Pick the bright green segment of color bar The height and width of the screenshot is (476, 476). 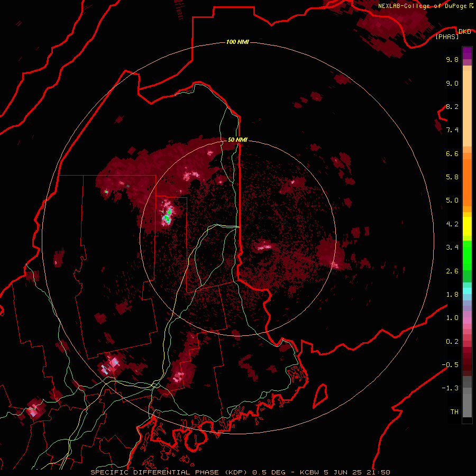click(467, 255)
